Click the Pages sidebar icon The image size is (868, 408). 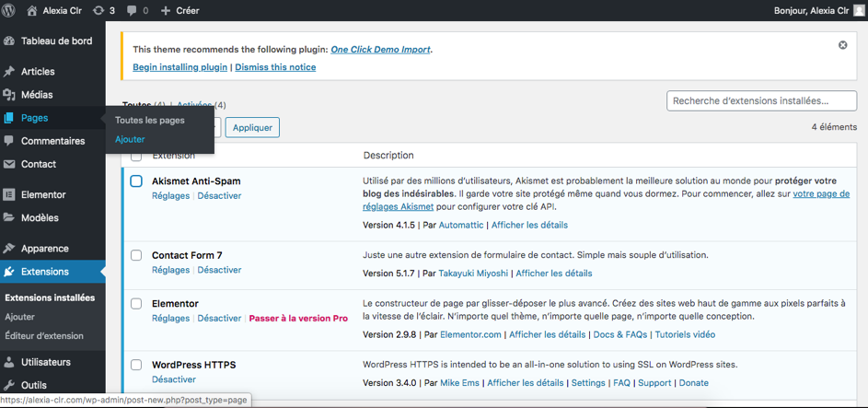click(x=9, y=118)
